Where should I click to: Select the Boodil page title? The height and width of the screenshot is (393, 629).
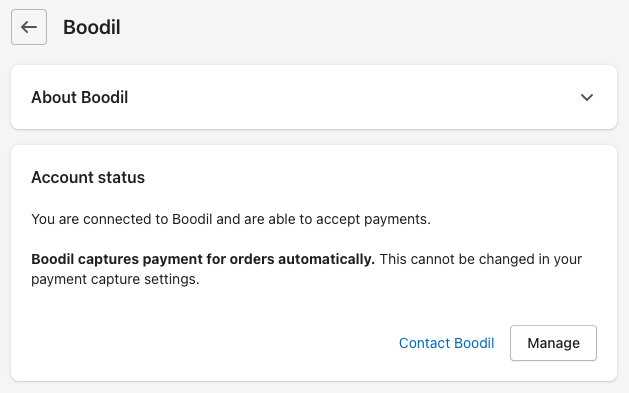tap(92, 27)
